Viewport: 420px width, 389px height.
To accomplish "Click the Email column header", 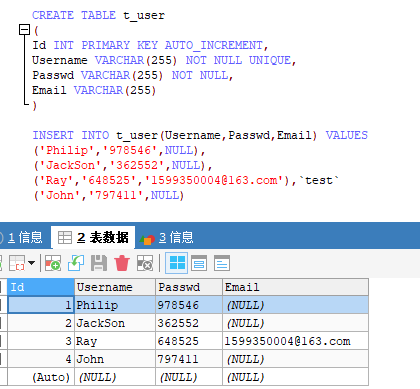I will pyautogui.click(x=296, y=287).
